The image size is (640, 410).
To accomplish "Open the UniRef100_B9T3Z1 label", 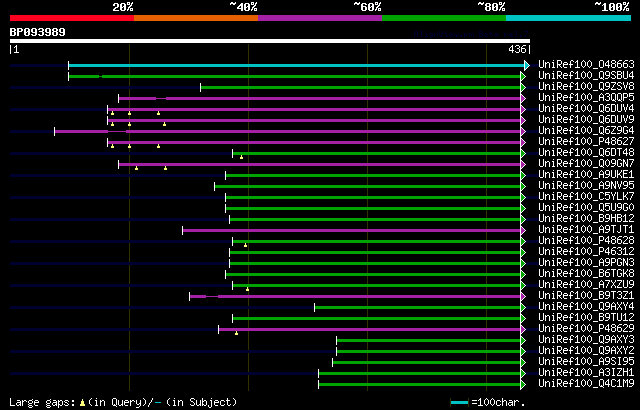I will [x=586, y=296].
